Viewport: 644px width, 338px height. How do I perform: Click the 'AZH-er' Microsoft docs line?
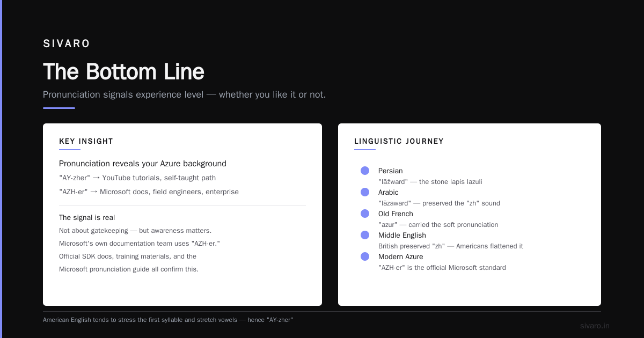point(149,192)
